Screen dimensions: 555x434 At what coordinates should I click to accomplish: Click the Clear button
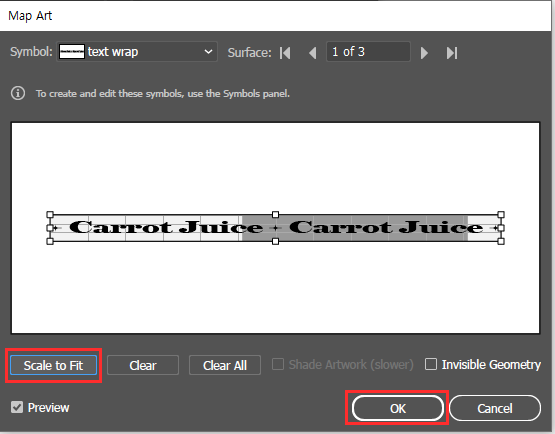(x=143, y=365)
